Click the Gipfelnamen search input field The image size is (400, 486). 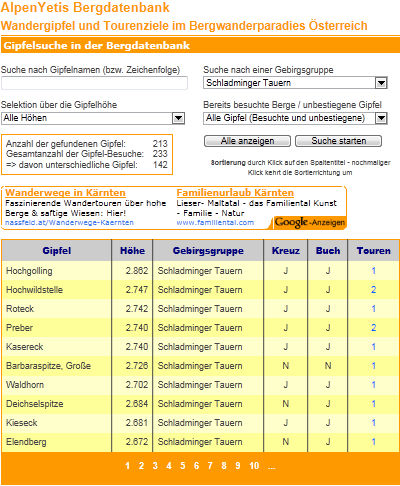tap(94, 83)
